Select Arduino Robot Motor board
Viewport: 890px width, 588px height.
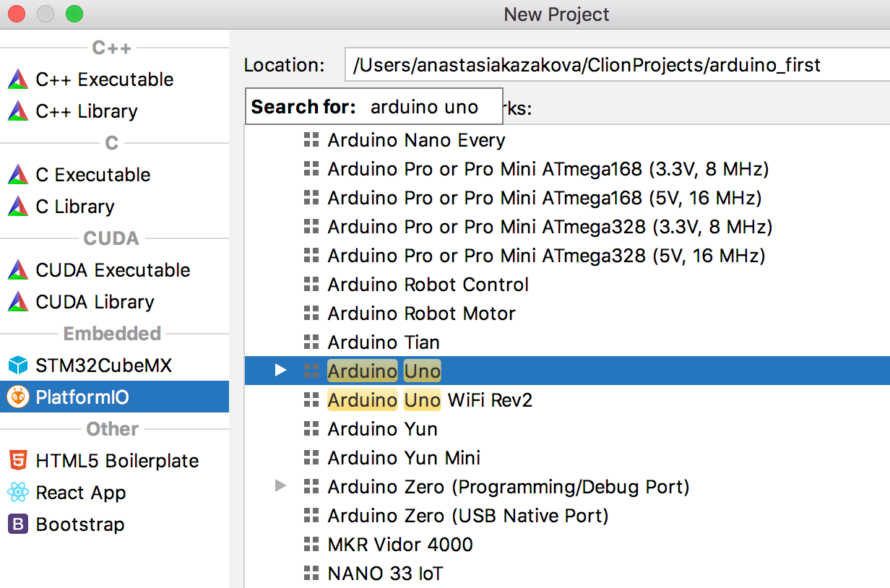coord(421,313)
